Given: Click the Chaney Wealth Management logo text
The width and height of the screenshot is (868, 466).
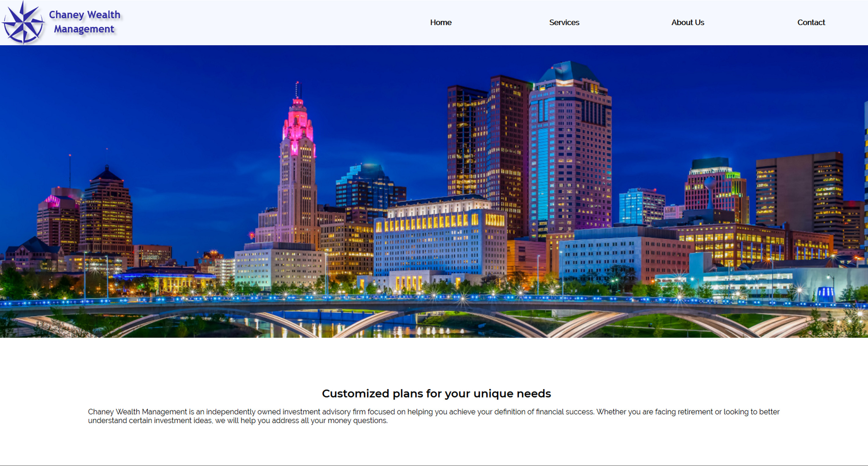Looking at the screenshot, I should (x=85, y=22).
